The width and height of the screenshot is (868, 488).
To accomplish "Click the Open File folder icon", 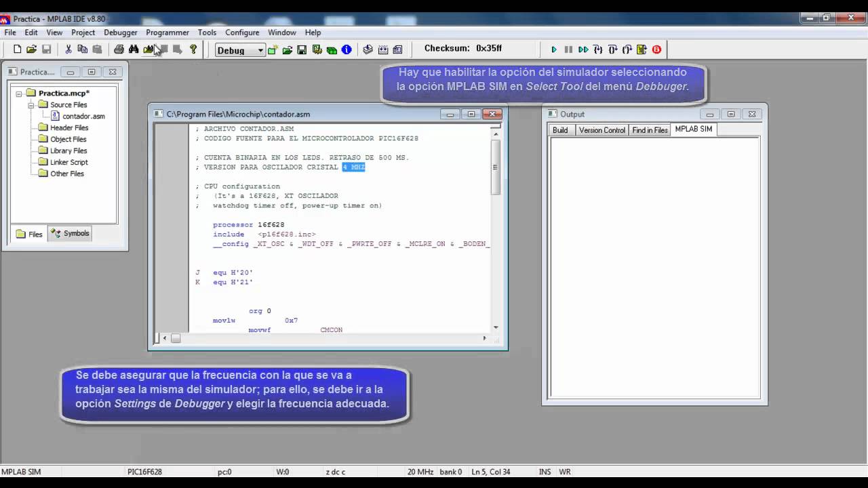I will [x=32, y=49].
